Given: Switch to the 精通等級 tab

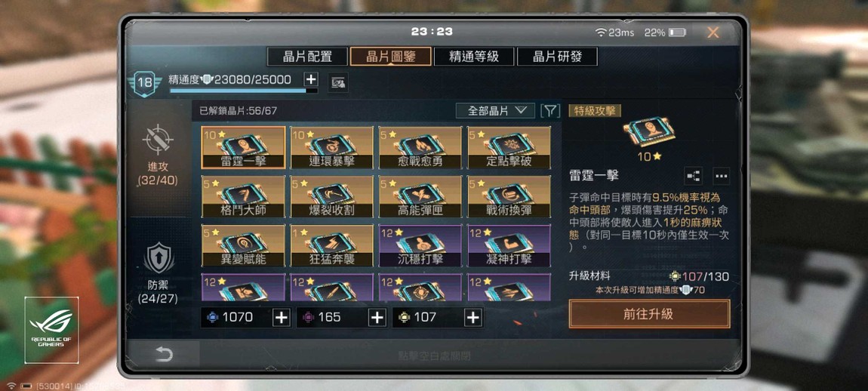Looking at the screenshot, I should (474, 57).
